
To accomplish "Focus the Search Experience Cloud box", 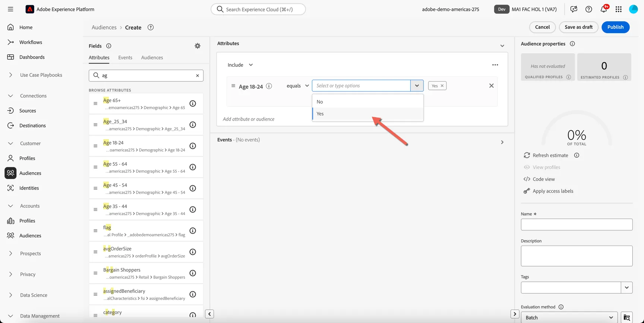I will (x=258, y=9).
